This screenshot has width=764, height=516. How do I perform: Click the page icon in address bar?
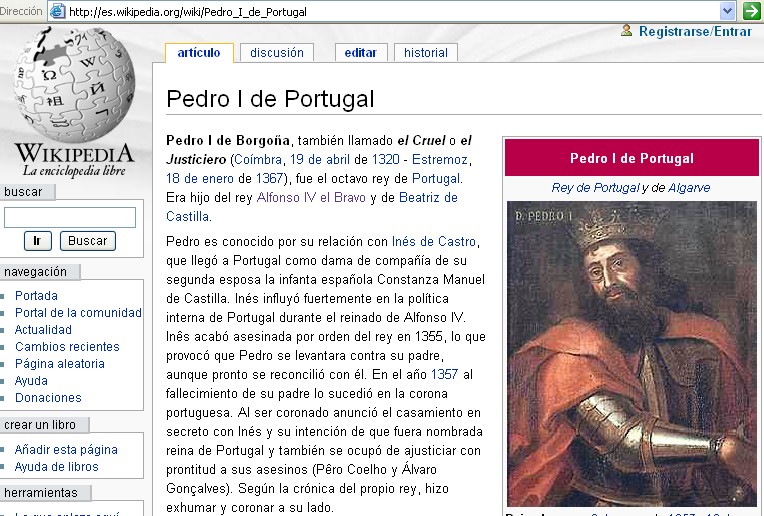(x=57, y=11)
